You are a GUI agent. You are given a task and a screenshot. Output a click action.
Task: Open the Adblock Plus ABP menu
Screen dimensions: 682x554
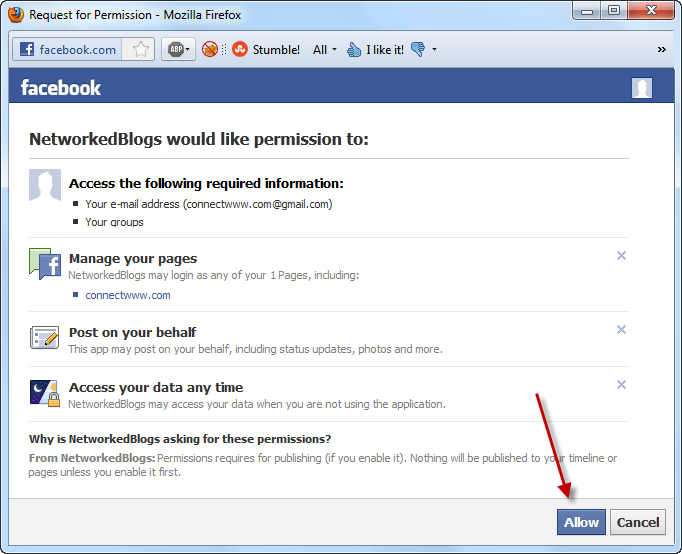coord(178,49)
